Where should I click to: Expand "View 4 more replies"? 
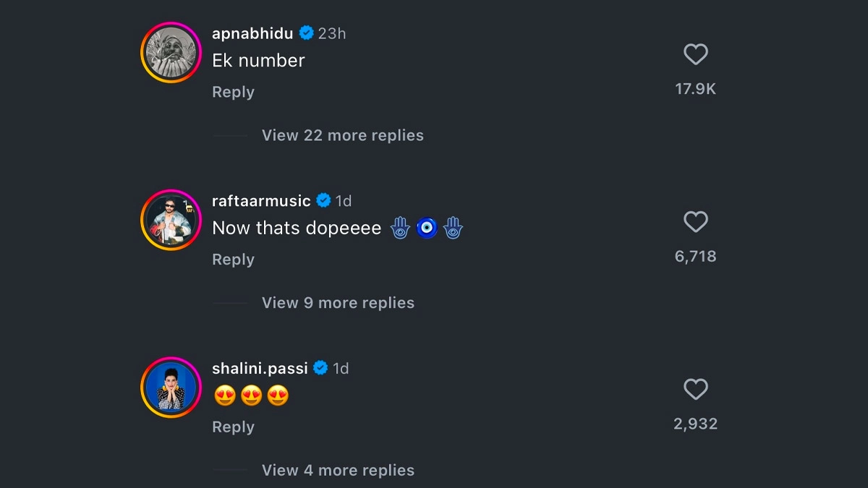338,471
